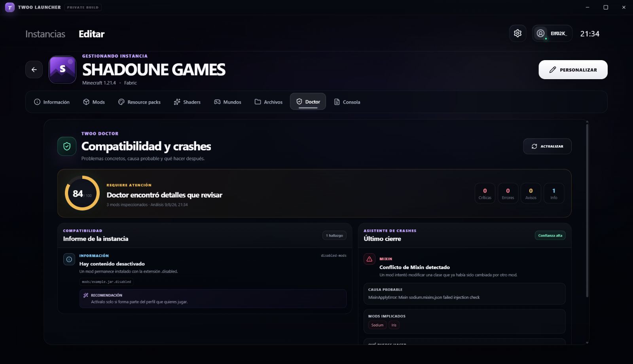Click the Informe de la instancia heading
The image size is (633, 364).
pyautogui.click(x=96, y=239)
